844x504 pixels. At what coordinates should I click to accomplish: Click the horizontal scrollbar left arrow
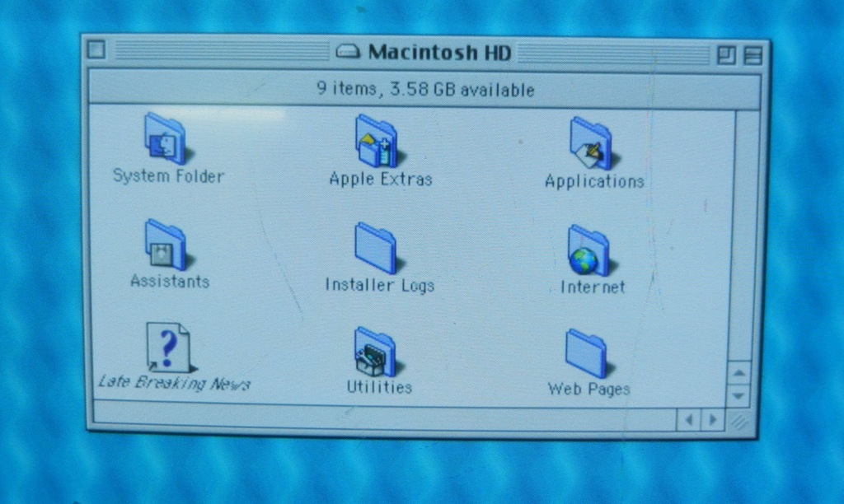688,419
